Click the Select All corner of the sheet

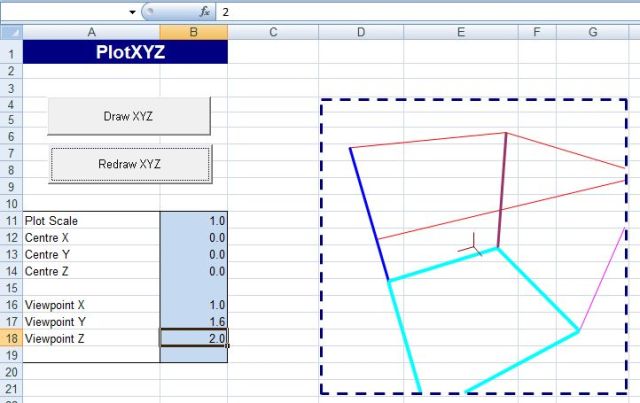pos(10,32)
